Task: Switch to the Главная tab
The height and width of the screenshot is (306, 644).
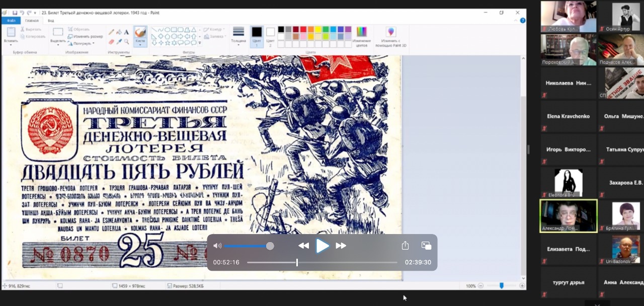Action: [32, 21]
